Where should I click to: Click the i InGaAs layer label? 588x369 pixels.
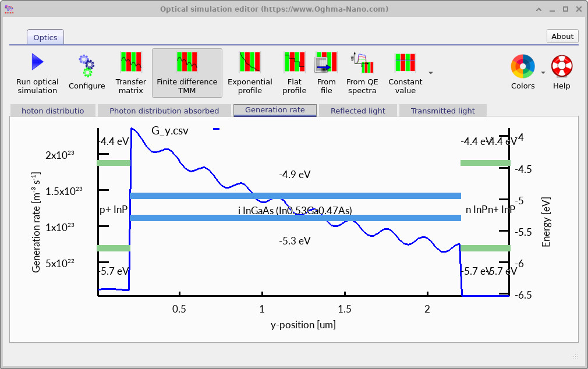(x=295, y=210)
